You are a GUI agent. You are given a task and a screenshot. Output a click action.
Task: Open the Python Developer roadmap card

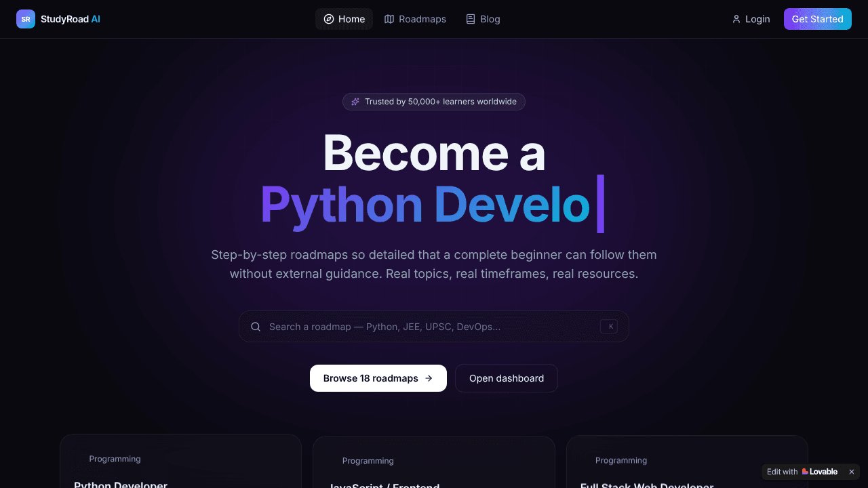180,461
